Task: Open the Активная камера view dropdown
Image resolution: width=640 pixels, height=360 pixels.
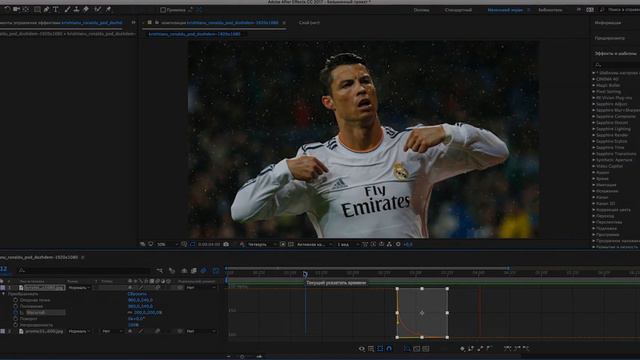Action: coord(314,244)
